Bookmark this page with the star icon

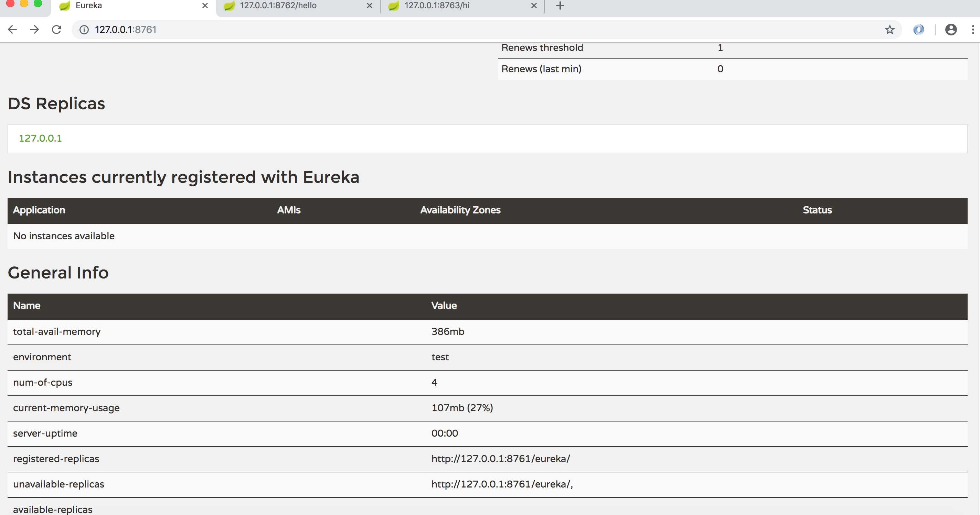pyautogui.click(x=890, y=30)
